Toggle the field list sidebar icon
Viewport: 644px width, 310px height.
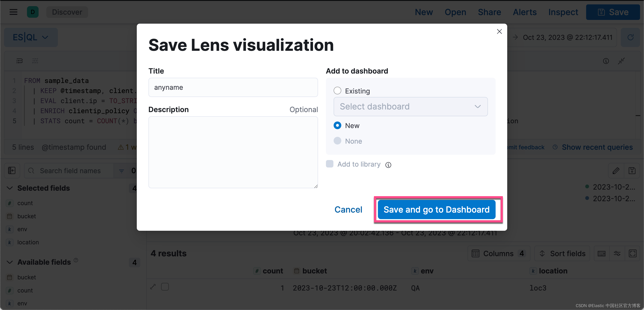pos(12,171)
